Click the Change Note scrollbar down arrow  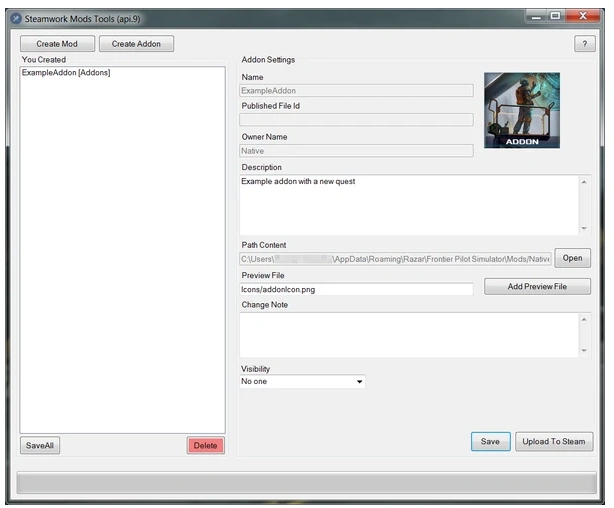584,350
